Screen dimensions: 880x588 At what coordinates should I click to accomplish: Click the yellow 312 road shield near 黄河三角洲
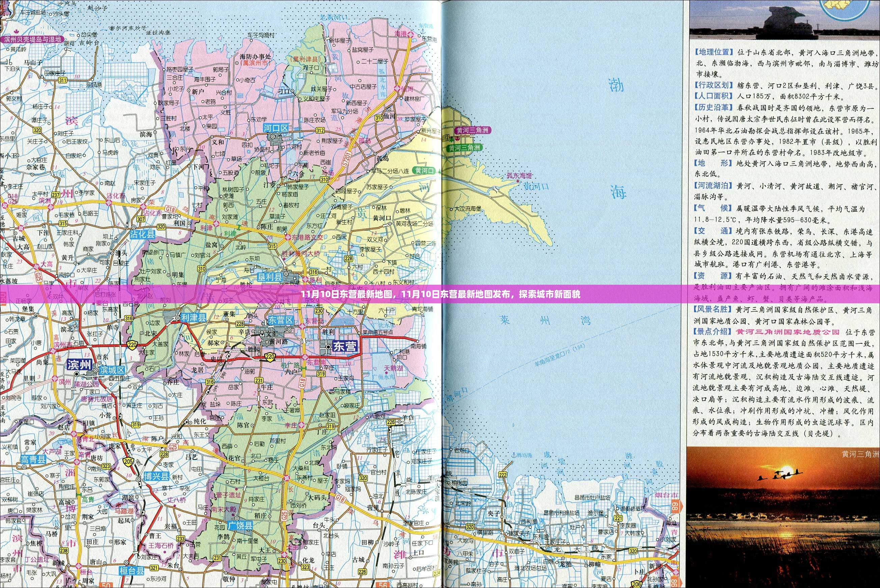[x=445, y=139]
